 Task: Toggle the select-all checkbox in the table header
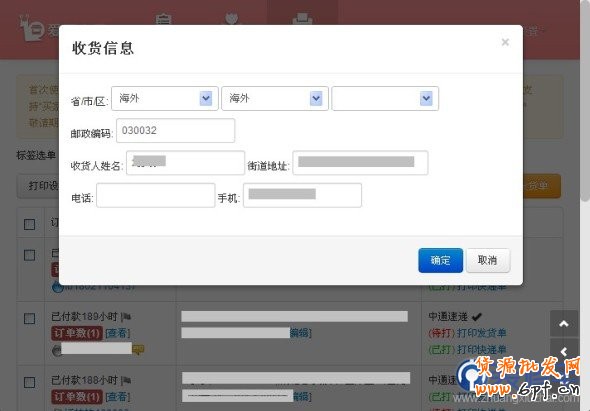(x=29, y=224)
